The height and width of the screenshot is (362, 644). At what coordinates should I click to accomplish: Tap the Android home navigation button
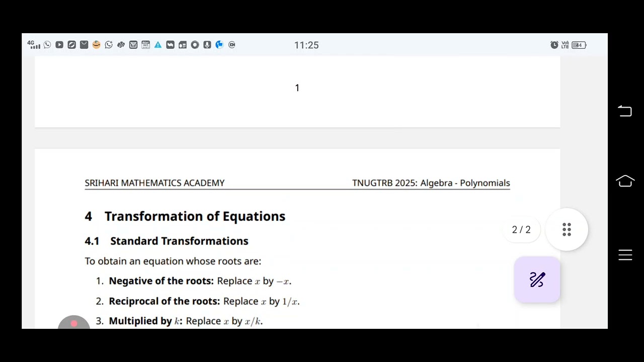[x=625, y=181]
